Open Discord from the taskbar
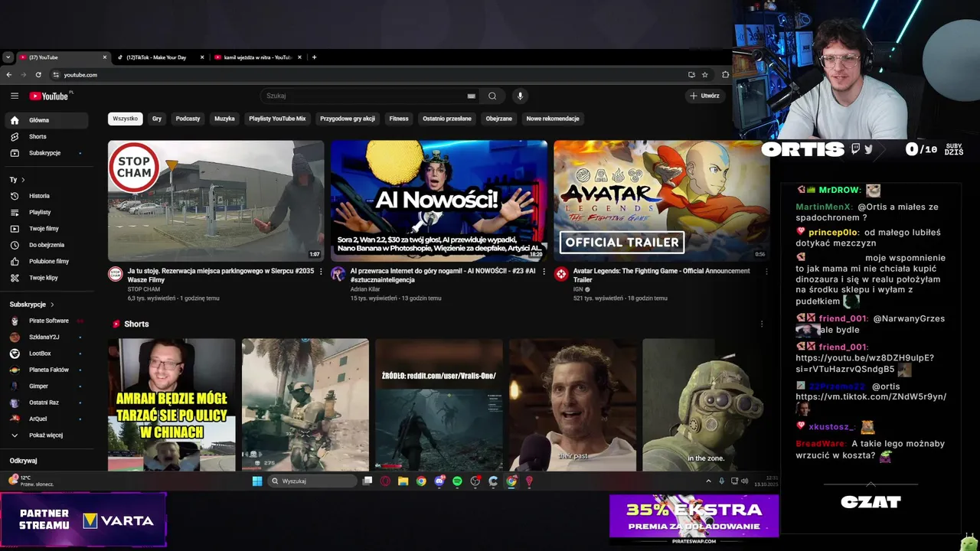This screenshot has height=551, width=980. point(439,481)
